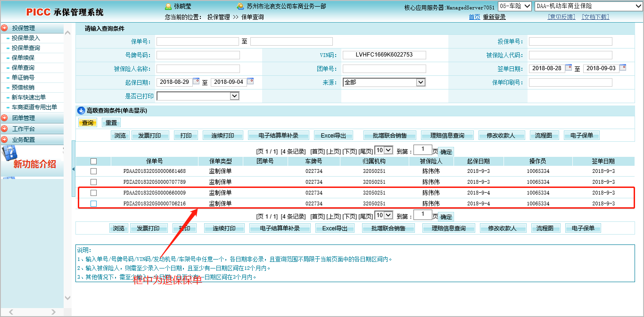Open calendar picker for 签单日期 end date
The width and height of the screenshot is (644, 317).
click(x=623, y=68)
